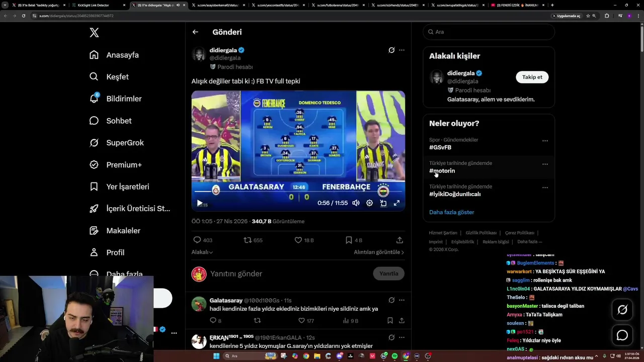
Task: Open the #İyikiDoğdunIlıcalı trend
Action: (x=455, y=194)
